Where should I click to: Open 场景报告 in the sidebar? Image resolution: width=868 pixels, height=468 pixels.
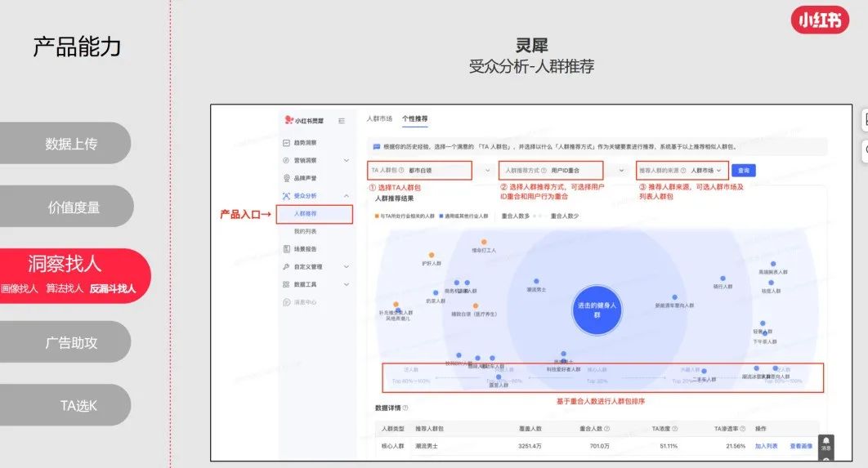point(304,249)
